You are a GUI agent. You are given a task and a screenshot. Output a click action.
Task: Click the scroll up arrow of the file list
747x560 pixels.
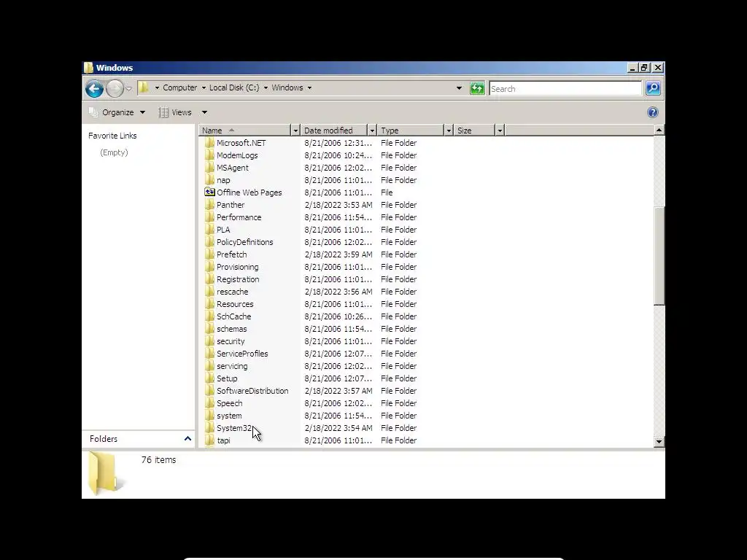(x=659, y=130)
